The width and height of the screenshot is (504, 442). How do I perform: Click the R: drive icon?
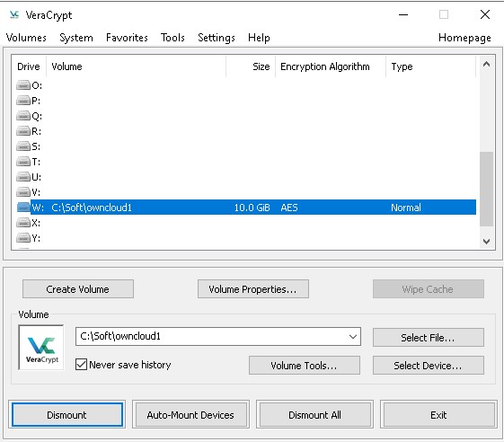[x=23, y=131]
